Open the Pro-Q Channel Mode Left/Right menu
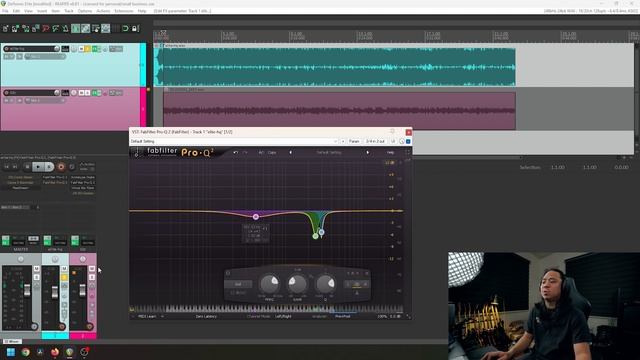 [x=283, y=316]
